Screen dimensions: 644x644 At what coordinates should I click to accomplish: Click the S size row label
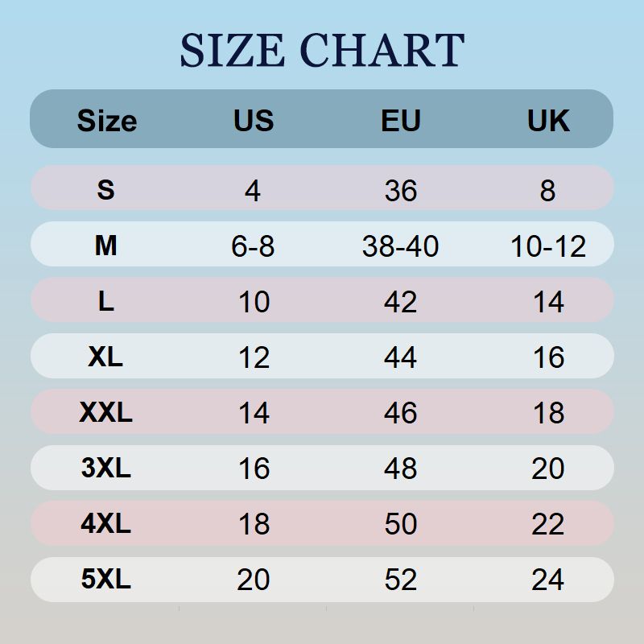click(105, 190)
